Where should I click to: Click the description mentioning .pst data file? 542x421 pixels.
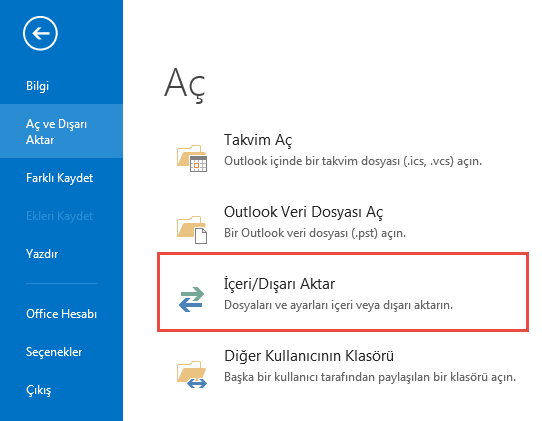315,233
